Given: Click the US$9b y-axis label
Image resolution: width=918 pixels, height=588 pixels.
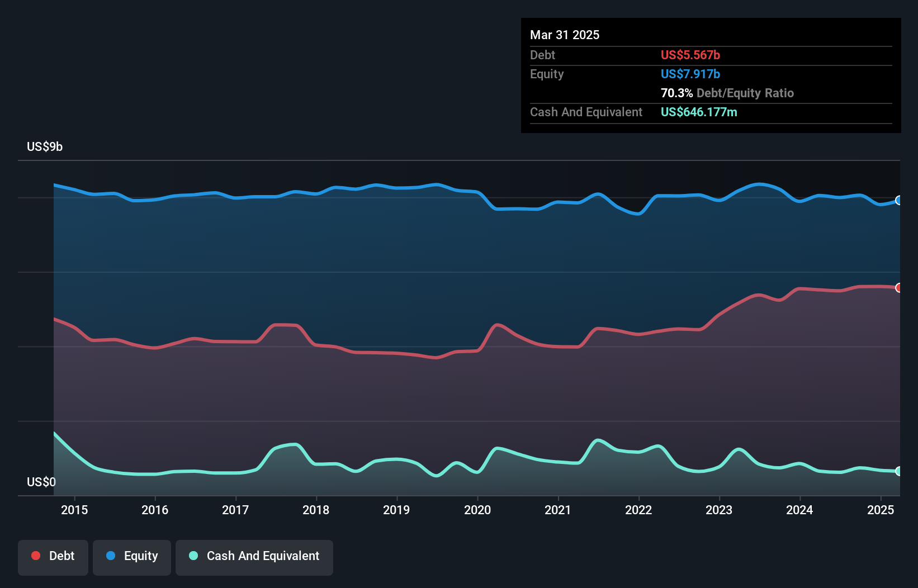Looking at the screenshot, I should pos(45,146).
